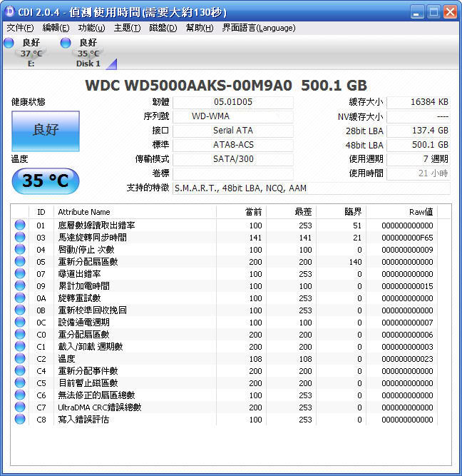Open the 文件(F) menu
This screenshot has height=476, width=462.
(20, 28)
